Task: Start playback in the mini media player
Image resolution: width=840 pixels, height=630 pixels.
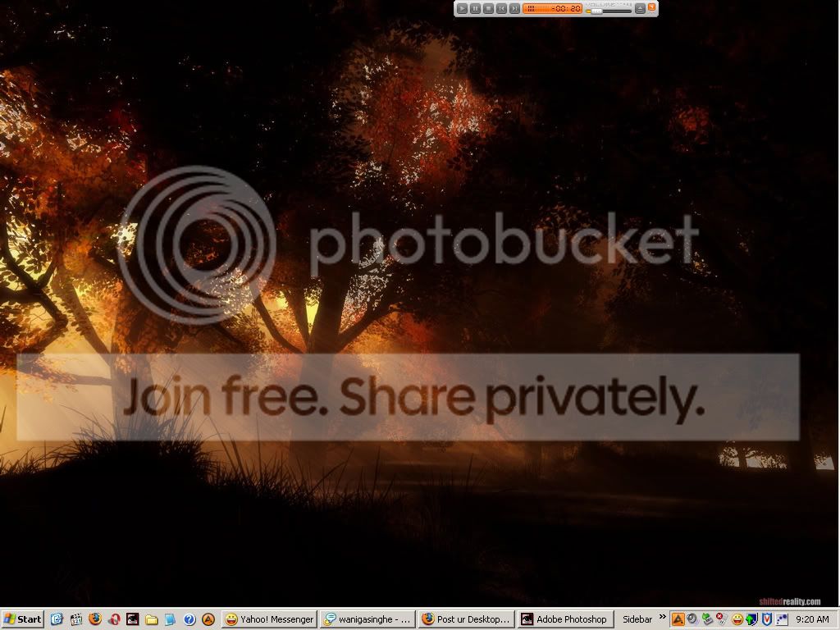Action: pyautogui.click(x=462, y=8)
